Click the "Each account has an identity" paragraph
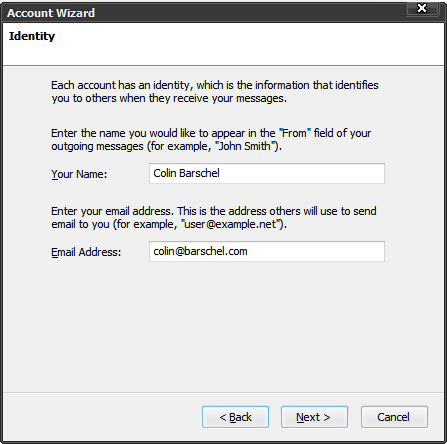The height and width of the screenshot is (444, 447). (215, 92)
